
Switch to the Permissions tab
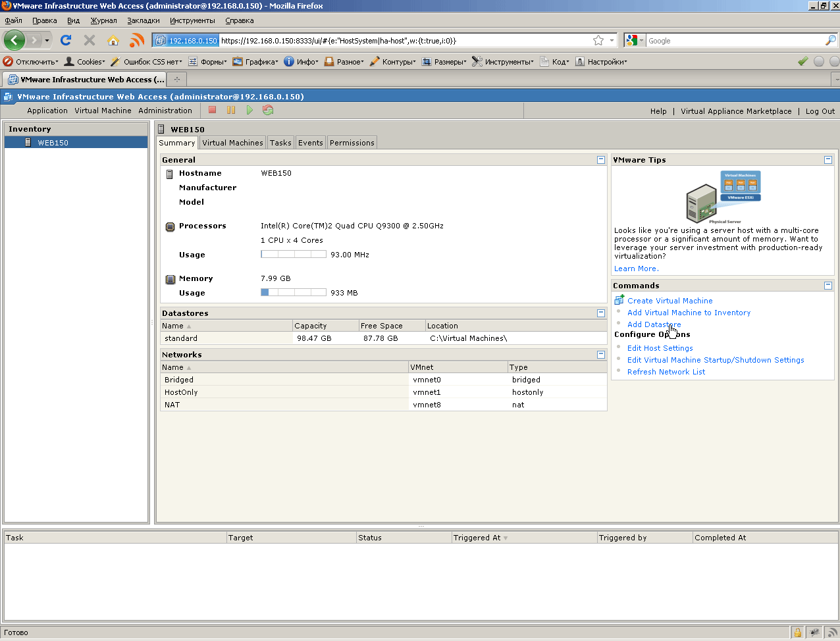(x=352, y=143)
